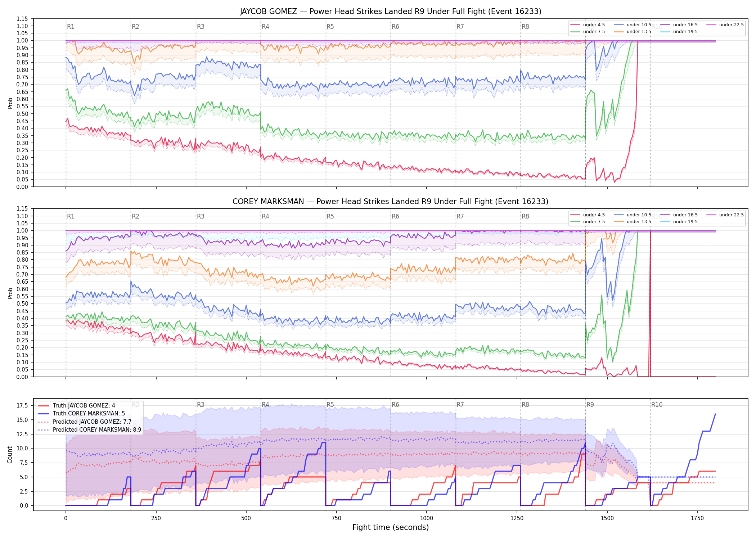Viewport: 756px width, 540px height.
Task: Click the COREY MARKSMAN chart title
Action: 391,202
